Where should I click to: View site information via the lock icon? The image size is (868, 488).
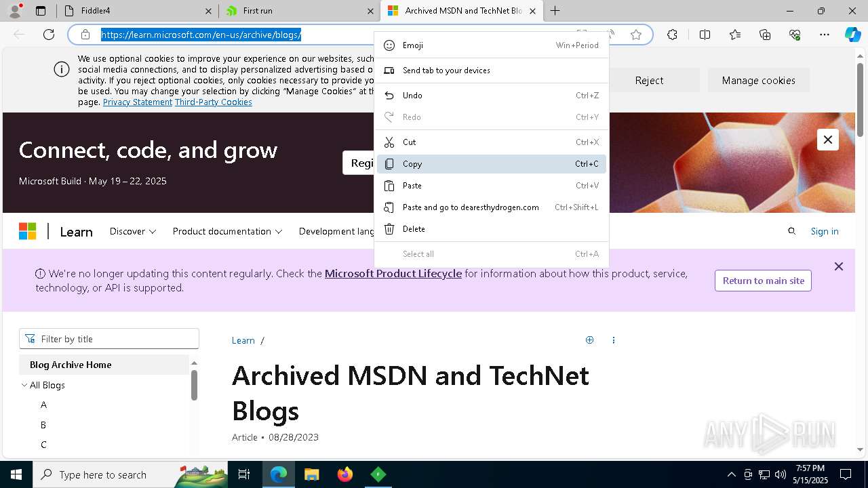[x=85, y=35]
